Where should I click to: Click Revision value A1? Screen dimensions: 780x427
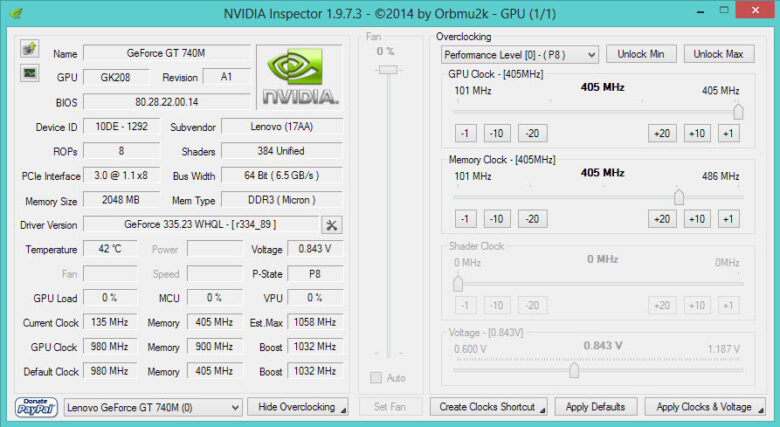[x=227, y=77]
